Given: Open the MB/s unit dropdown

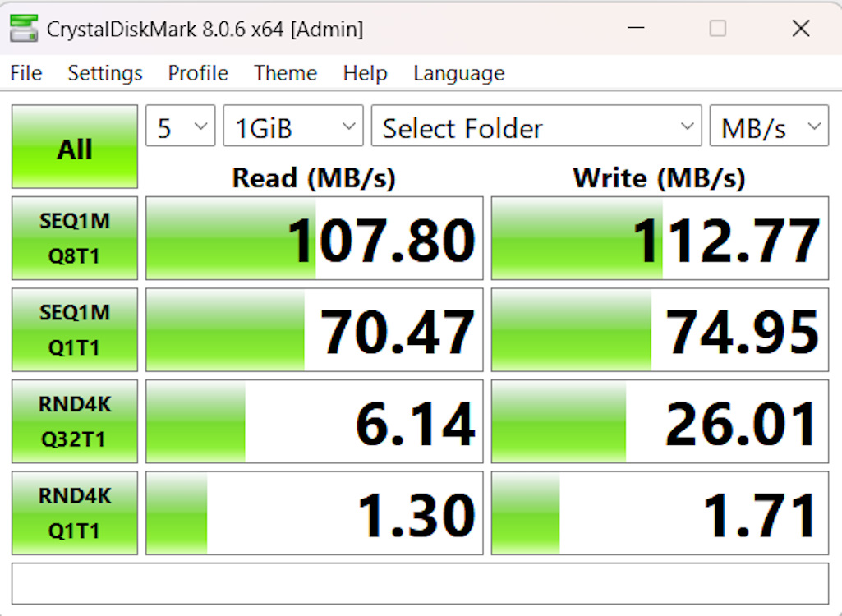Looking at the screenshot, I should 769,126.
